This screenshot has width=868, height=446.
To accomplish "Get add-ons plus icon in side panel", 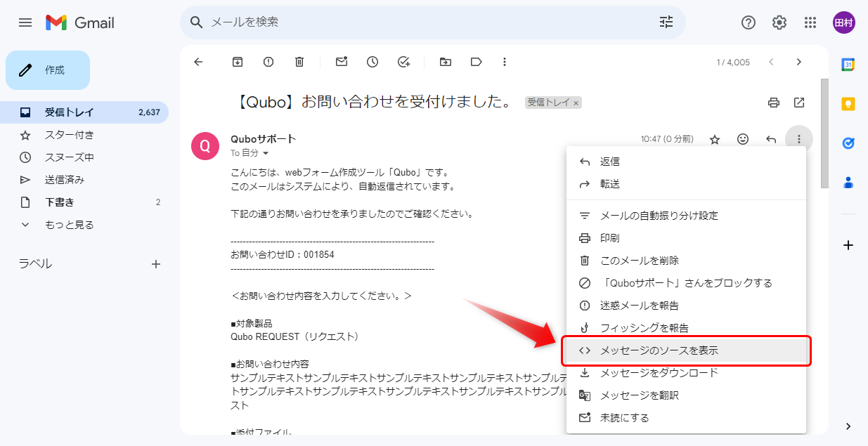I will (x=848, y=245).
